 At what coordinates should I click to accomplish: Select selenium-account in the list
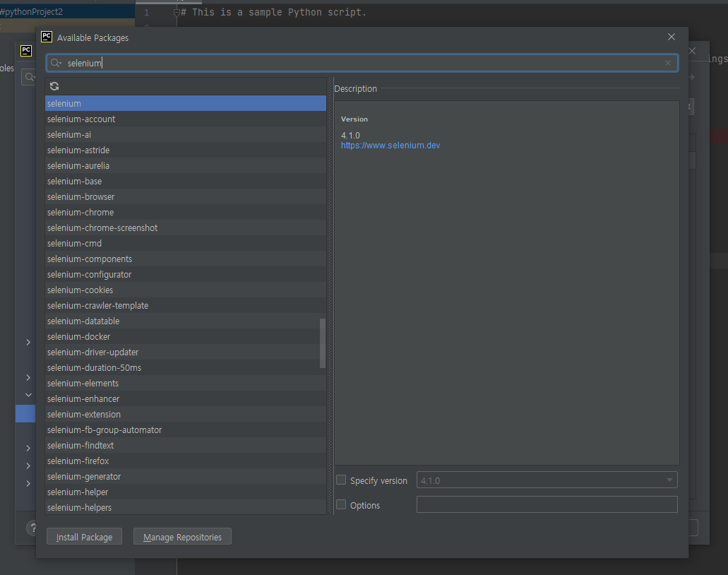[186, 119]
